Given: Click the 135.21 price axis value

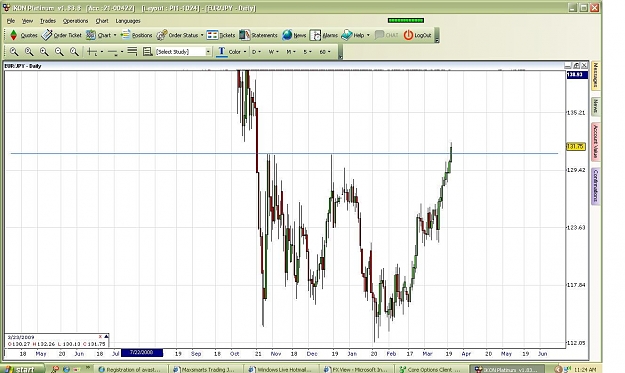Looking at the screenshot, I should 576,113.
